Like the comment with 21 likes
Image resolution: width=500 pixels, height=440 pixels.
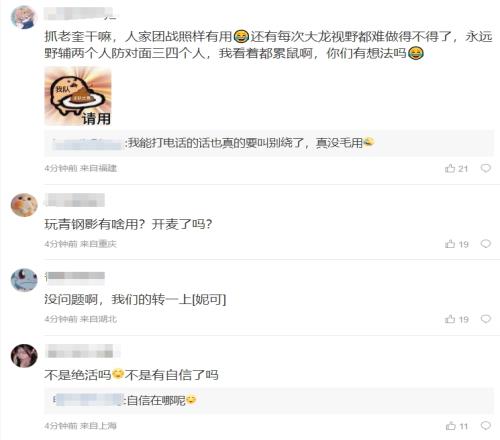(x=456, y=168)
